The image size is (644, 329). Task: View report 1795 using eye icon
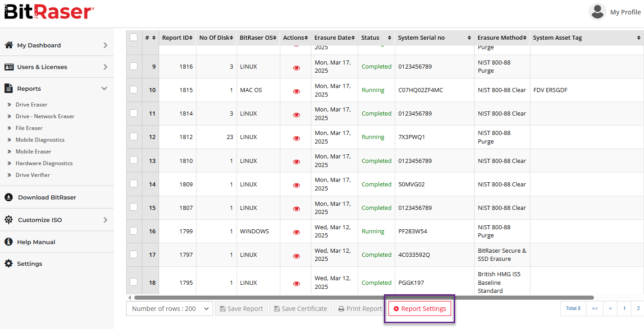(297, 284)
